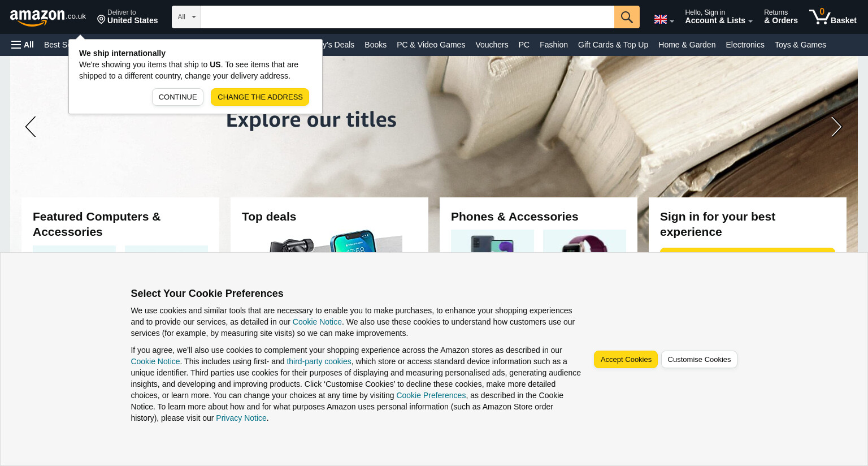Click the Change the Address button
This screenshot has width=868, height=466.
(260, 97)
